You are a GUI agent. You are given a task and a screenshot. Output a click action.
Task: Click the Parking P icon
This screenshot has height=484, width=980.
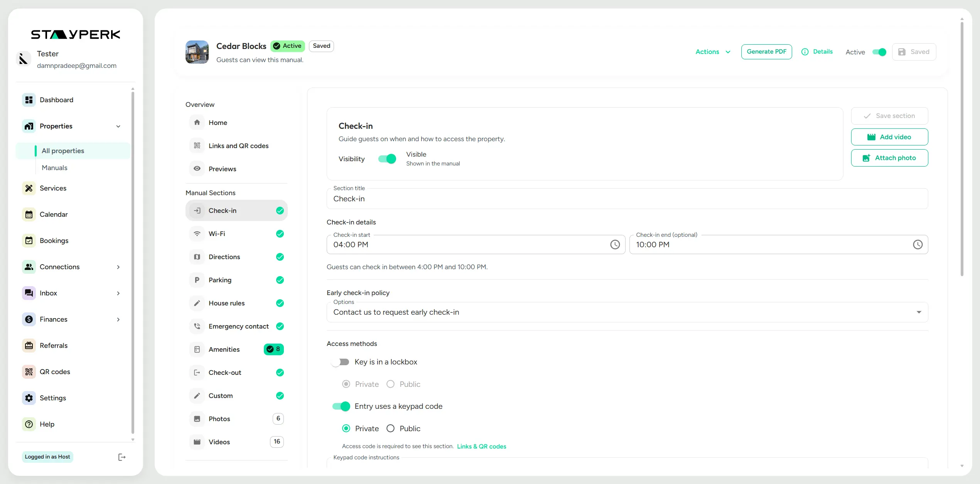197,280
